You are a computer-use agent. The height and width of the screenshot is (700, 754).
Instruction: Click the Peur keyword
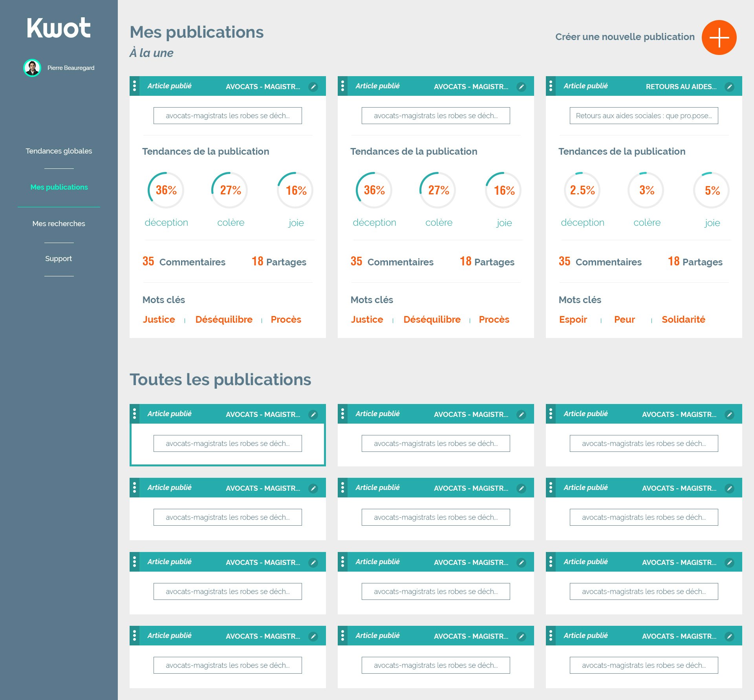(x=624, y=320)
